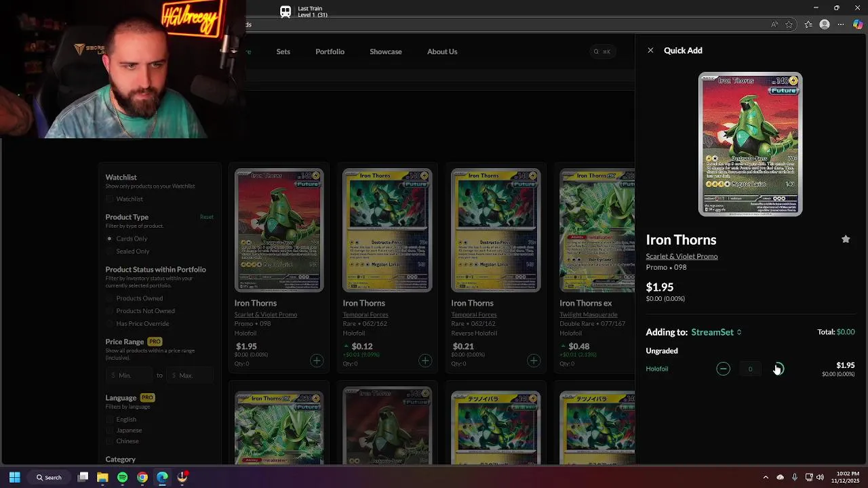Viewport: 868px width, 488px height.
Task: Open Twilight Masquerade set link
Action: tap(589, 314)
